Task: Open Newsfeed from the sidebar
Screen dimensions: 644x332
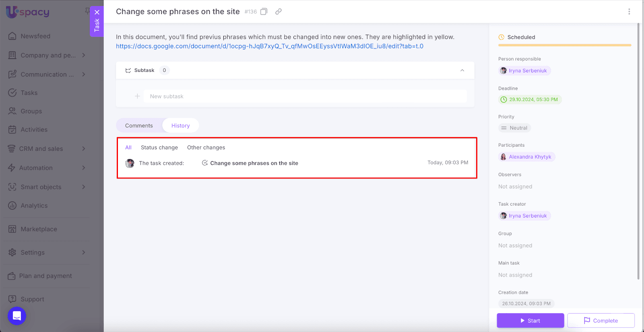Action: pos(35,36)
